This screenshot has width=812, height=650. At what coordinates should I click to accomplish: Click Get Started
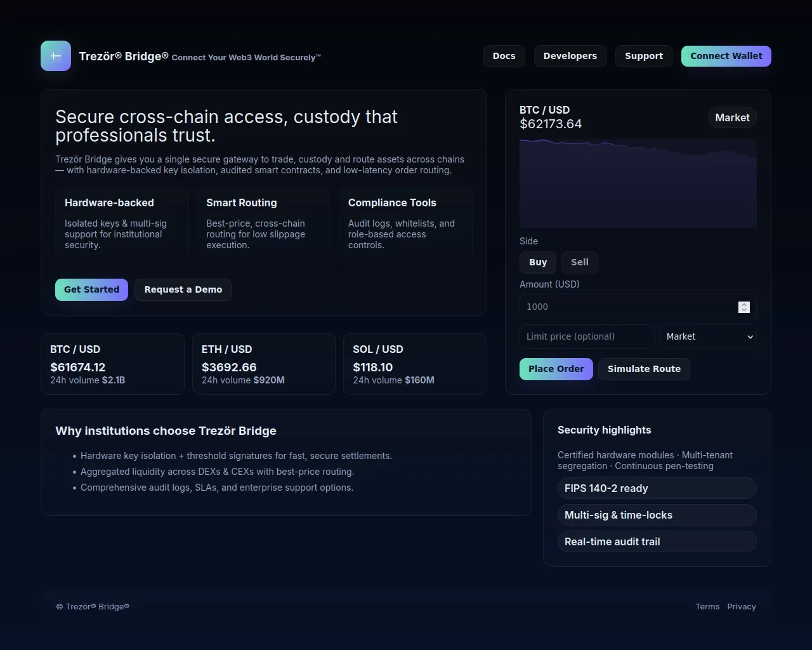91,289
